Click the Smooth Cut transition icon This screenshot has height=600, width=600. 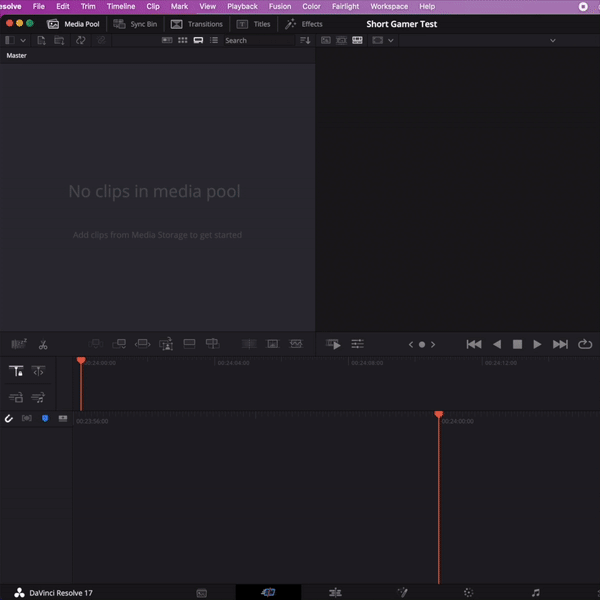(296, 344)
